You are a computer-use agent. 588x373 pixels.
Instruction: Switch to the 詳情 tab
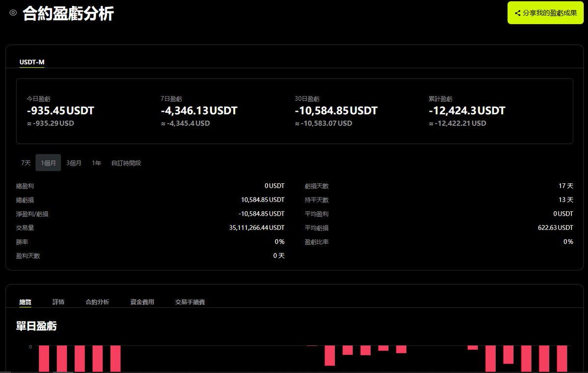pos(58,302)
